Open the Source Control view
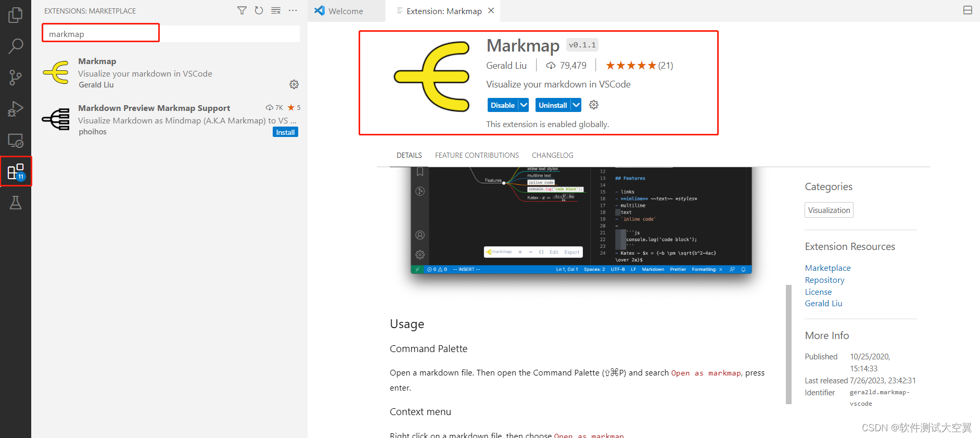The height and width of the screenshot is (438, 980). click(16, 78)
